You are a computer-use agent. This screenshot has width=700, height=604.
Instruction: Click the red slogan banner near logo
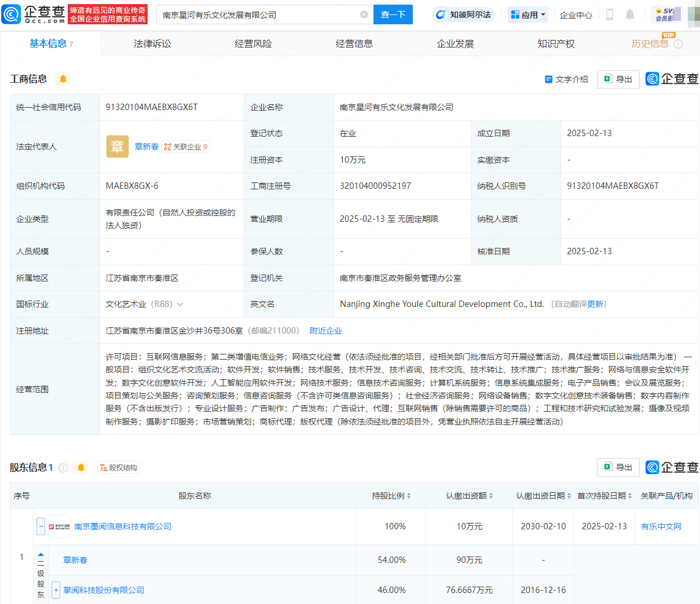pyautogui.click(x=108, y=14)
